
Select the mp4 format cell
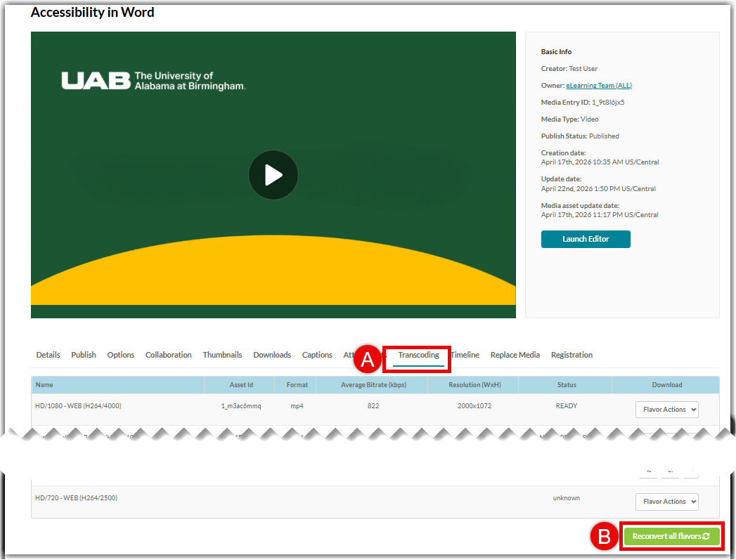(x=297, y=406)
